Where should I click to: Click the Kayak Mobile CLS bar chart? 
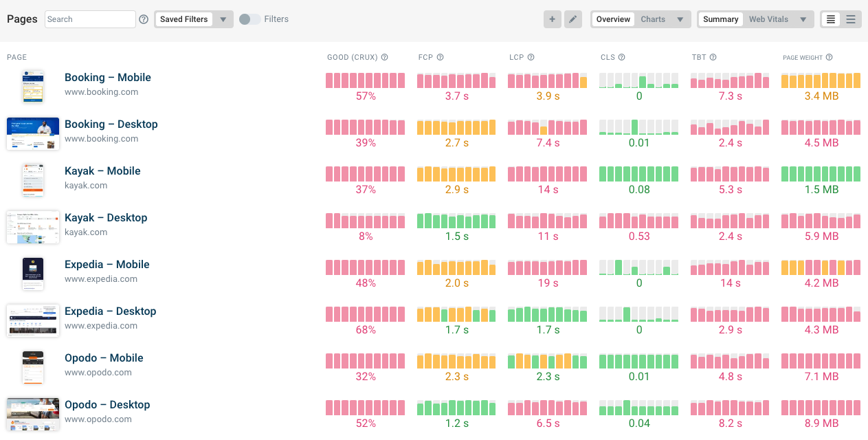pos(639,174)
